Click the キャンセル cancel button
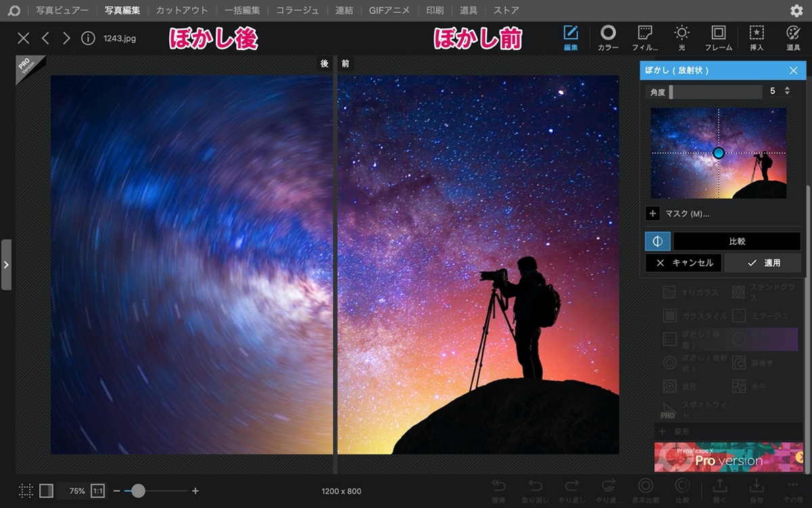The image size is (812, 508). [683, 263]
